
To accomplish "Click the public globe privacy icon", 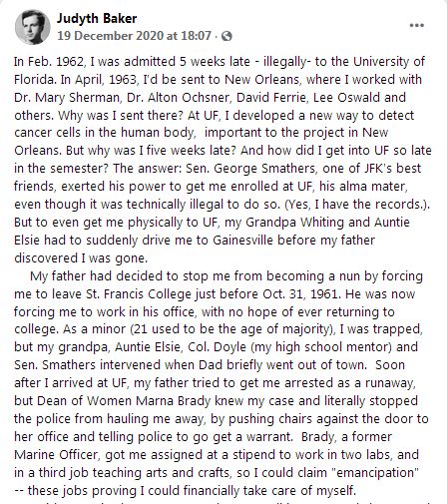I will tap(226, 36).
